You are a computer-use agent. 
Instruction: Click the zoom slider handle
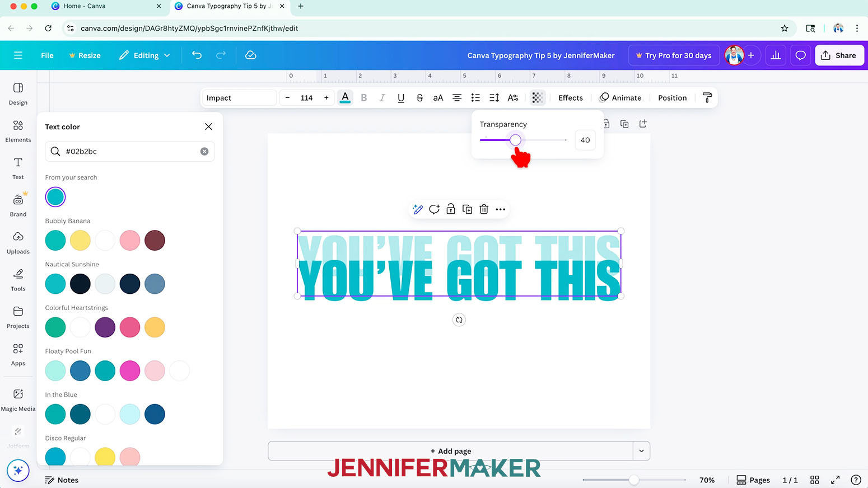(x=634, y=480)
